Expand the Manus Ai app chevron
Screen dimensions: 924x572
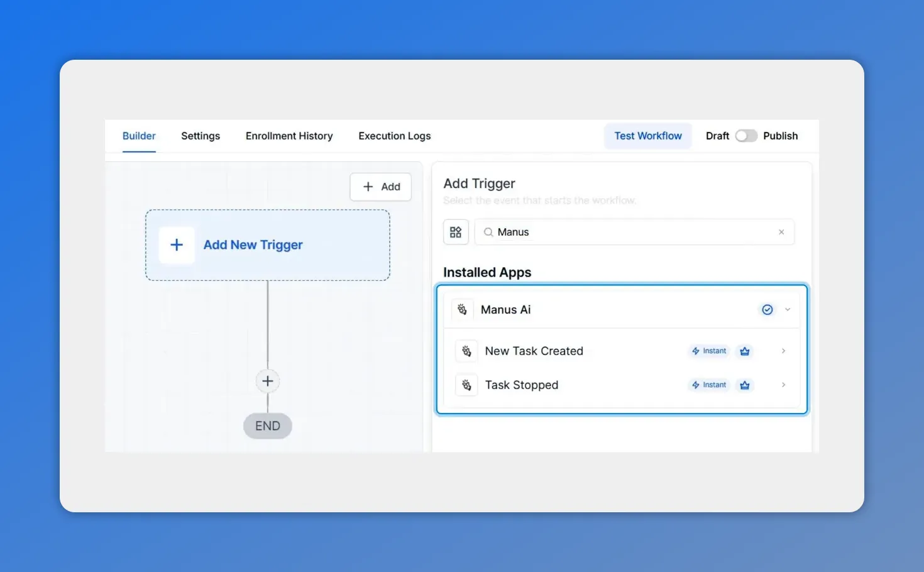pos(786,309)
